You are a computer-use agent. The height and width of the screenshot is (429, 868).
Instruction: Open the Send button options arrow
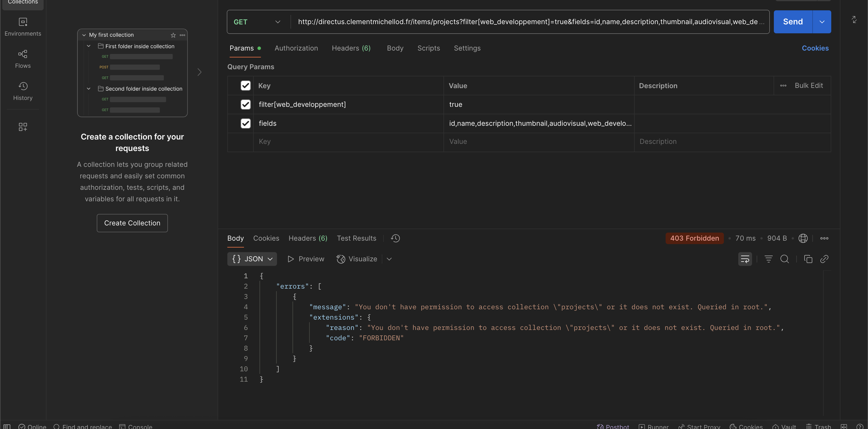[822, 22]
